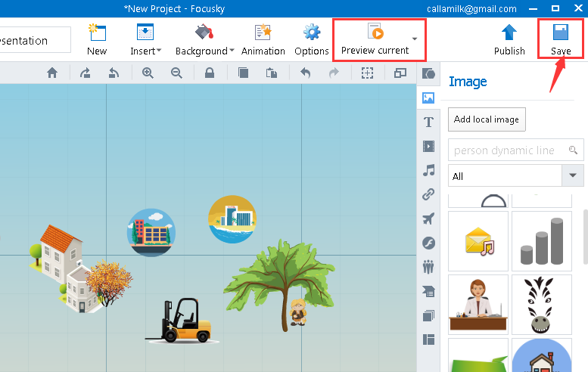Select the house in blue circle image
Image resolution: width=588 pixels, height=372 pixels.
coord(542,355)
